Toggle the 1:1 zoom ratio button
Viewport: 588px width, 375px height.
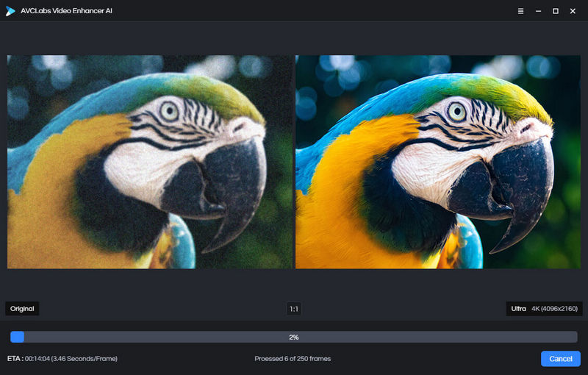294,309
